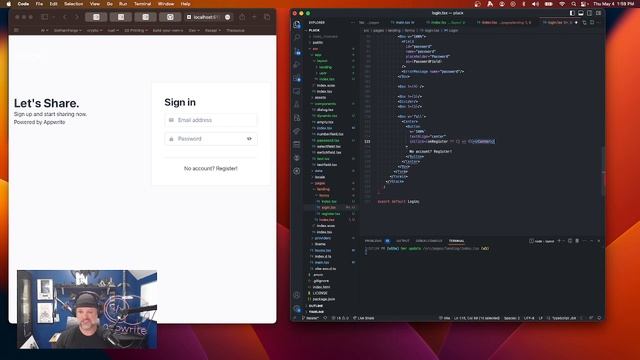Image resolution: width=640 pixels, height=360 pixels.
Task: Expand the OUTLINE section
Action: pyautogui.click(x=316, y=306)
